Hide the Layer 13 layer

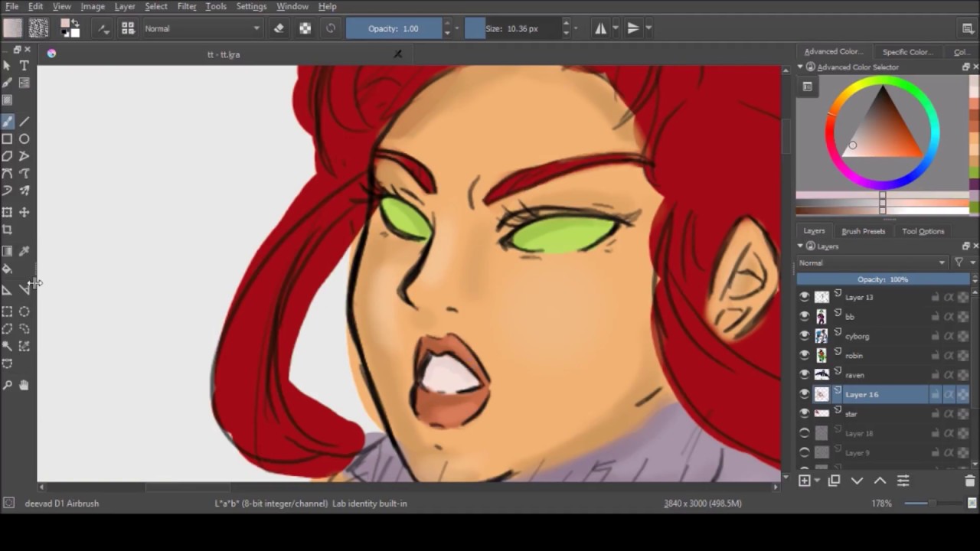pyautogui.click(x=804, y=297)
